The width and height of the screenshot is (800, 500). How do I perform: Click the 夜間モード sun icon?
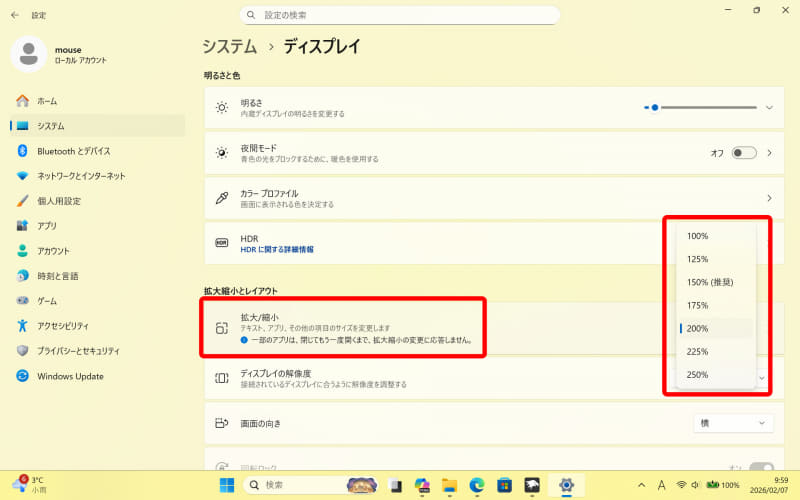[221, 153]
